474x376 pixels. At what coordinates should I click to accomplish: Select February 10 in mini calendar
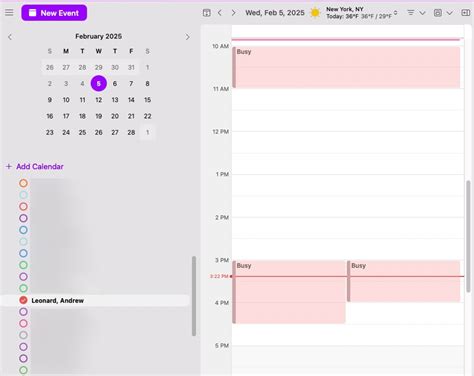(66, 100)
